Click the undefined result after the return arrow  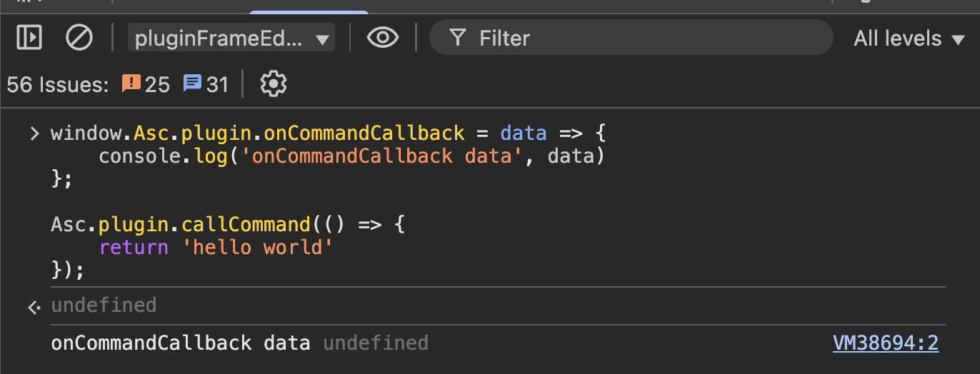[104, 305]
